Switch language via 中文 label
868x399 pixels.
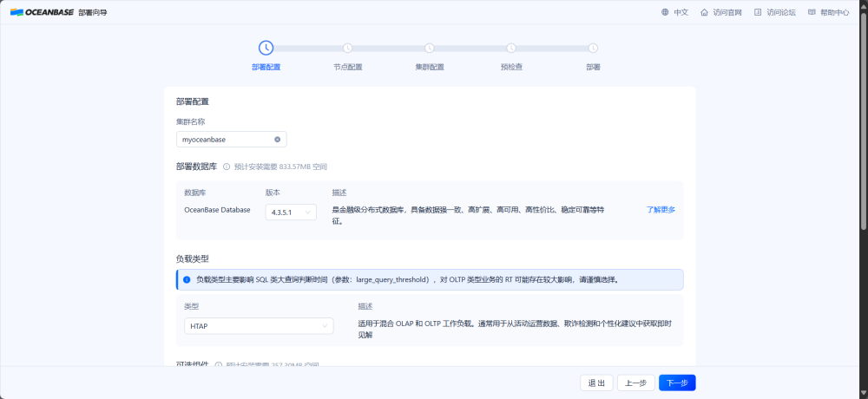(x=681, y=12)
